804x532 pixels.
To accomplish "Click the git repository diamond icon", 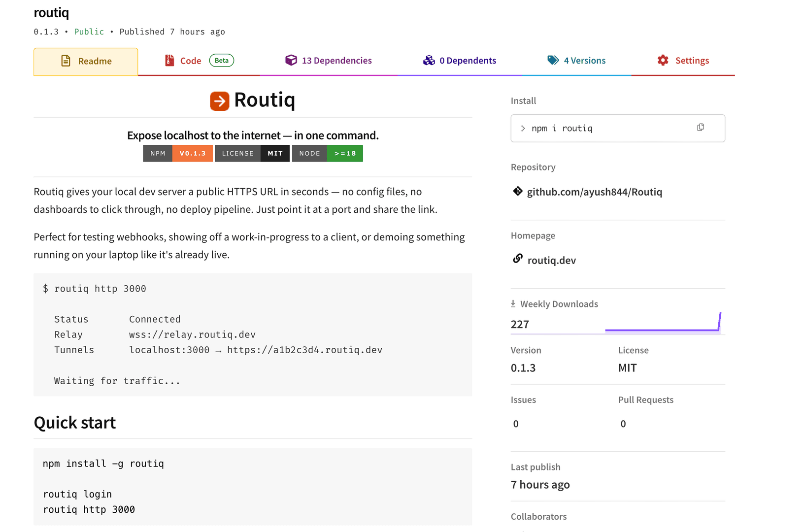I will pos(518,191).
